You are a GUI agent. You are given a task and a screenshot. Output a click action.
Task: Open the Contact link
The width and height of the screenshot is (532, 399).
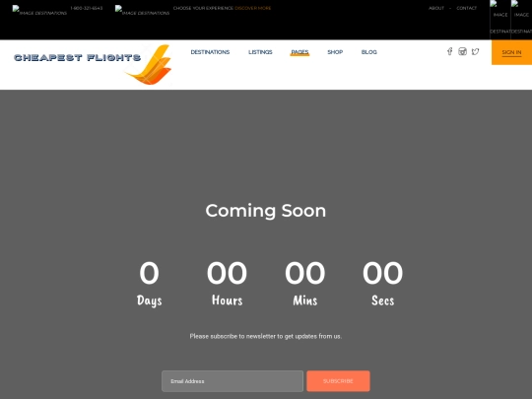click(467, 8)
